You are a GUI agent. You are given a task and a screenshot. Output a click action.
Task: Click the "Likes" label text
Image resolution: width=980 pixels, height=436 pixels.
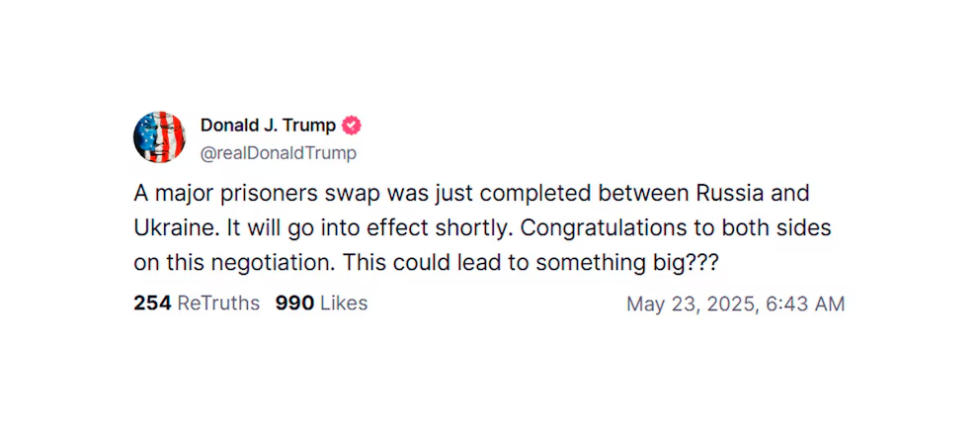pyautogui.click(x=344, y=304)
